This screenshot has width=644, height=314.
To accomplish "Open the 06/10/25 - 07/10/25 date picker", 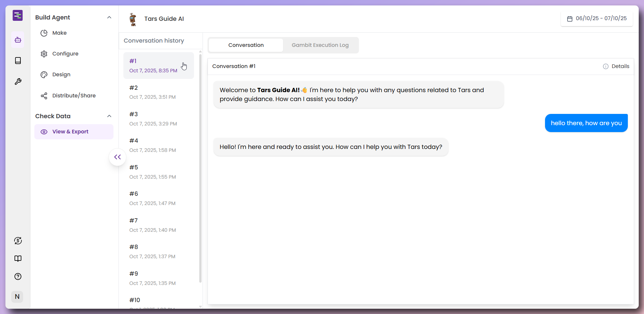I will click(x=597, y=18).
